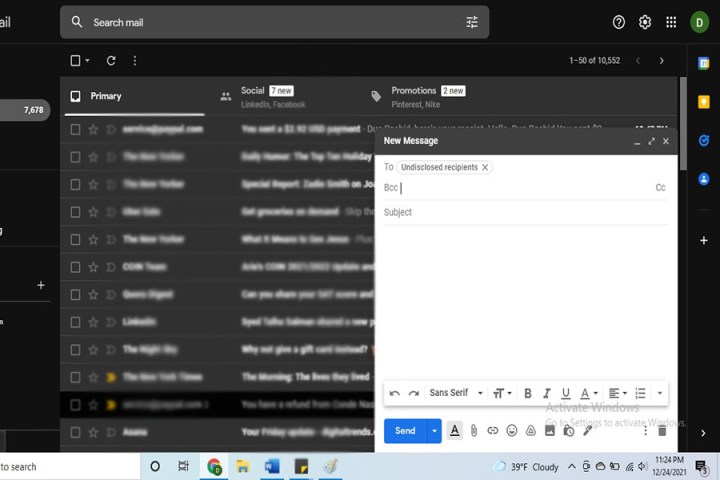Insert photo in message

[x=550, y=431]
